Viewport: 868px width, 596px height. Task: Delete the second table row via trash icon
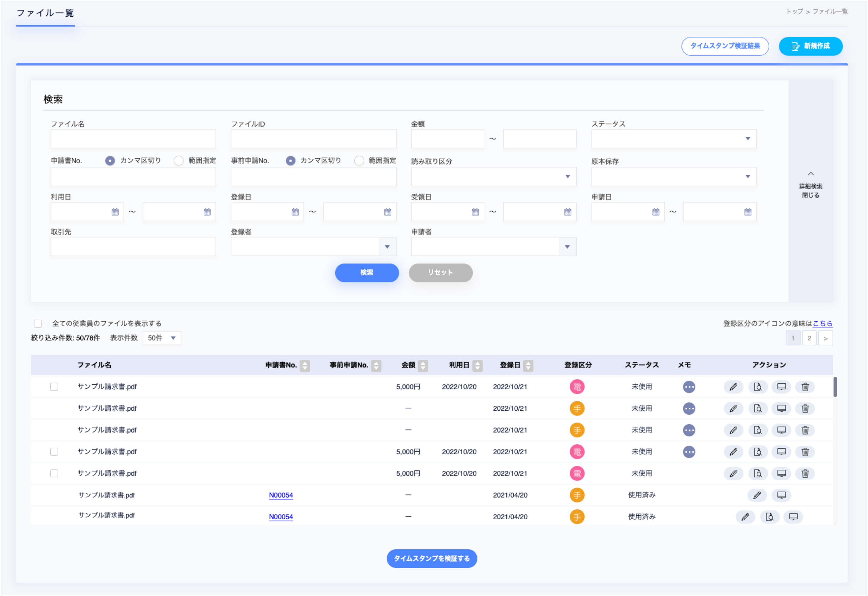pos(805,409)
